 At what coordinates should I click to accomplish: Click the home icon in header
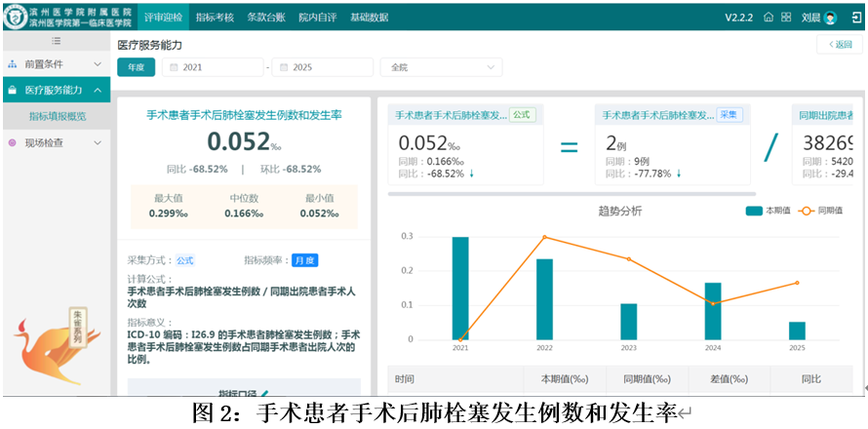pyautogui.click(x=769, y=17)
